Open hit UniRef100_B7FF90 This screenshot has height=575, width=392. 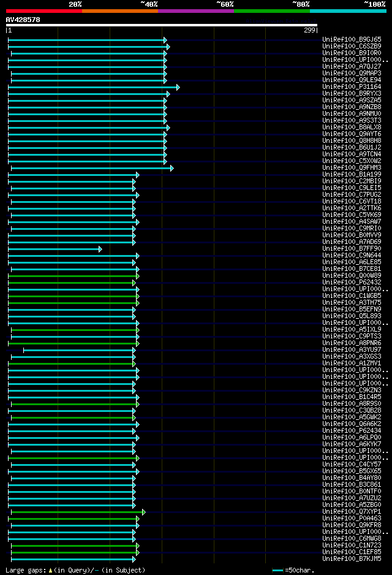[x=352, y=249]
